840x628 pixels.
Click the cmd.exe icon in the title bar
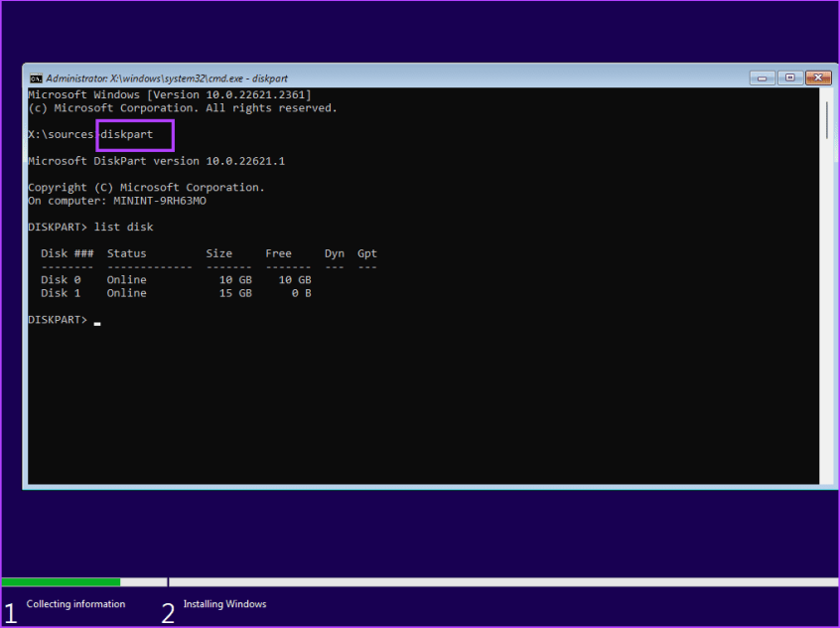tap(36, 78)
